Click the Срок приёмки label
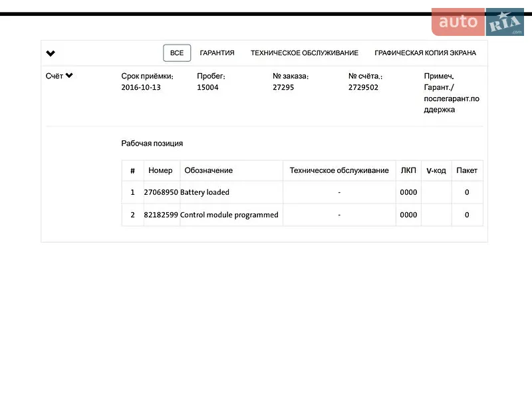Screen dimensions: 532x399 pos(147,76)
